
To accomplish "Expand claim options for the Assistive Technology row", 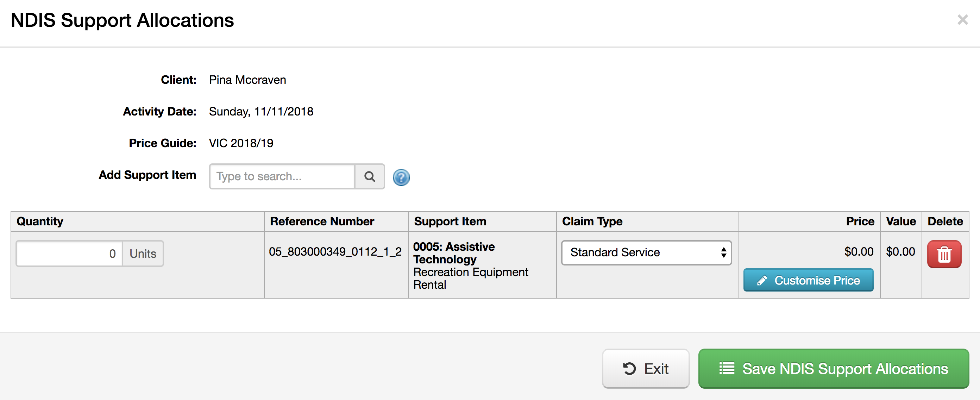I will pos(646,253).
